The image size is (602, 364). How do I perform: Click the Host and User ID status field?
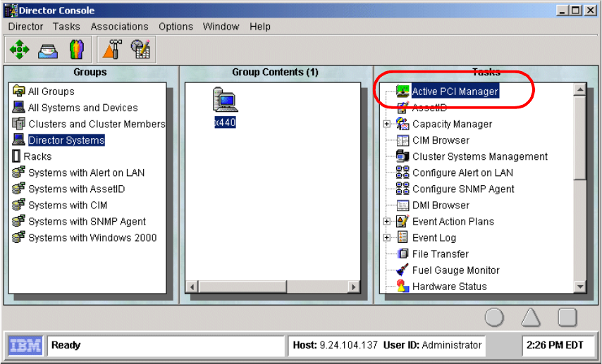pyautogui.click(x=386, y=345)
